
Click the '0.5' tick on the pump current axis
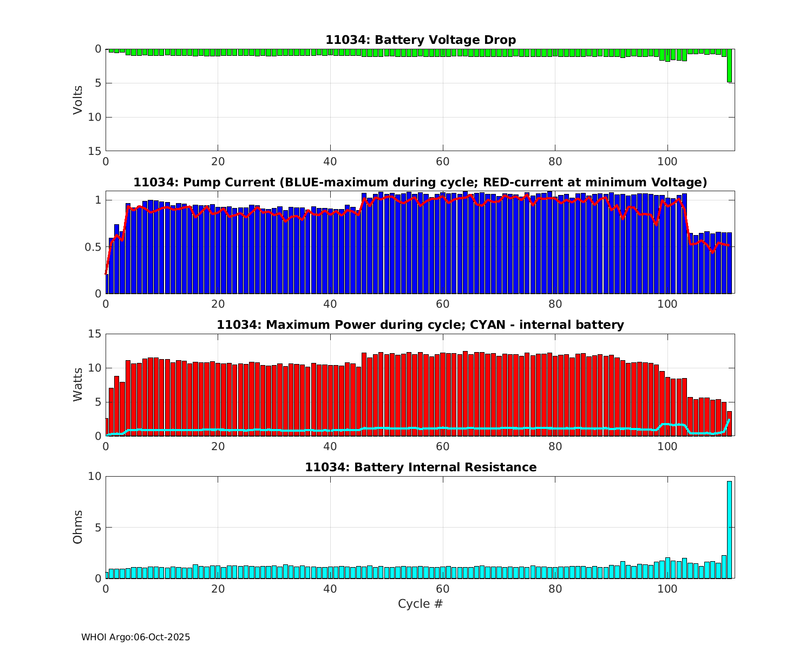pos(95,247)
